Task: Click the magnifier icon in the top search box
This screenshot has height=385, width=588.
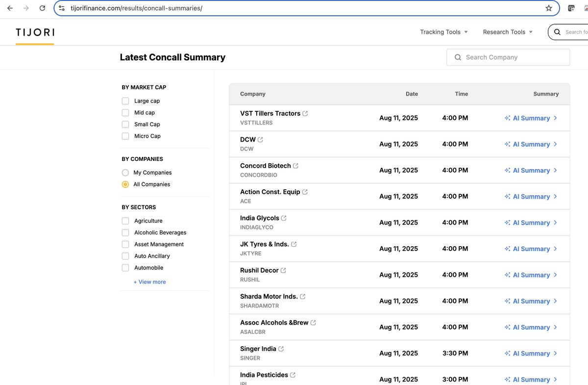Action: pyautogui.click(x=557, y=32)
